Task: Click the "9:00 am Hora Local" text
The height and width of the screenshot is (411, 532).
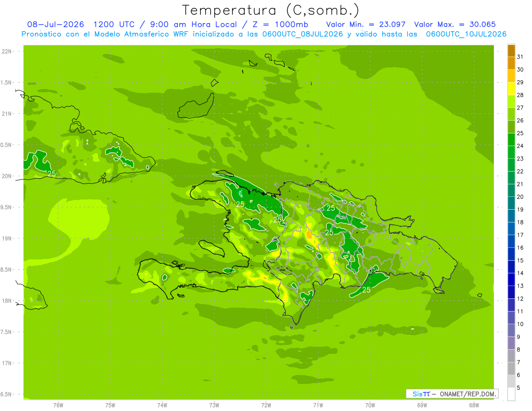Action: pos(195,24)
